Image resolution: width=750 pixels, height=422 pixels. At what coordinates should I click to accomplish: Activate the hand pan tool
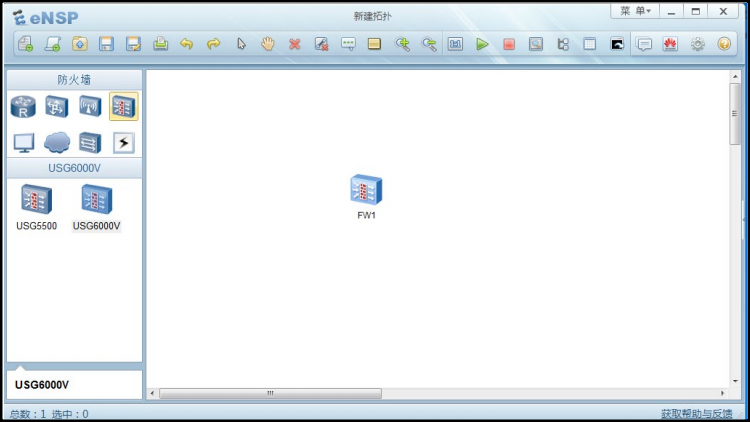[x=267, y=44]
